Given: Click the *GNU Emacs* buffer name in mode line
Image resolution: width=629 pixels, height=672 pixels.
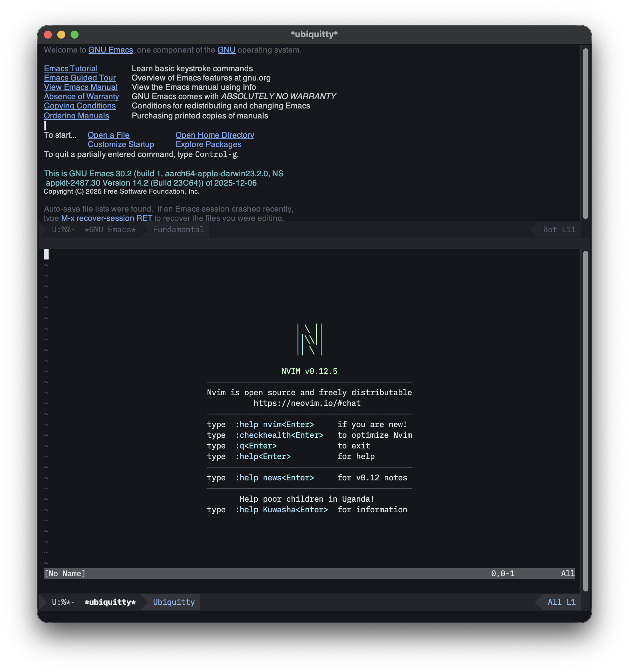Looking at the screenshot, I should click(110, 230).
